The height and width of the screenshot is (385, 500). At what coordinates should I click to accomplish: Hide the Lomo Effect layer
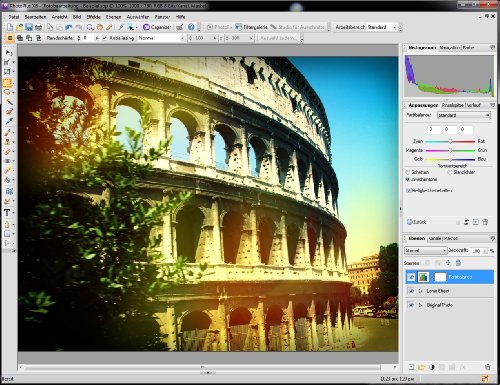pyautogui.click(x=411, y=291)
